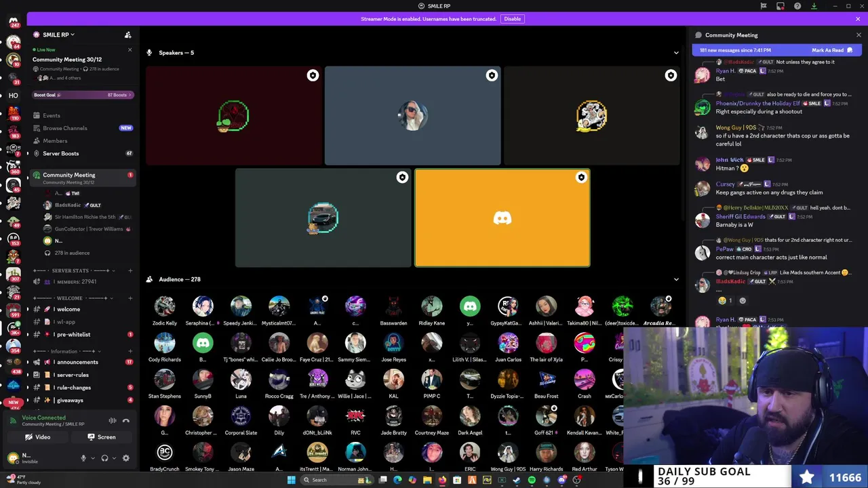Open the pre-whitelist channel
The height and width of the screenshot is (488, 868).
(x=81, y=334)
